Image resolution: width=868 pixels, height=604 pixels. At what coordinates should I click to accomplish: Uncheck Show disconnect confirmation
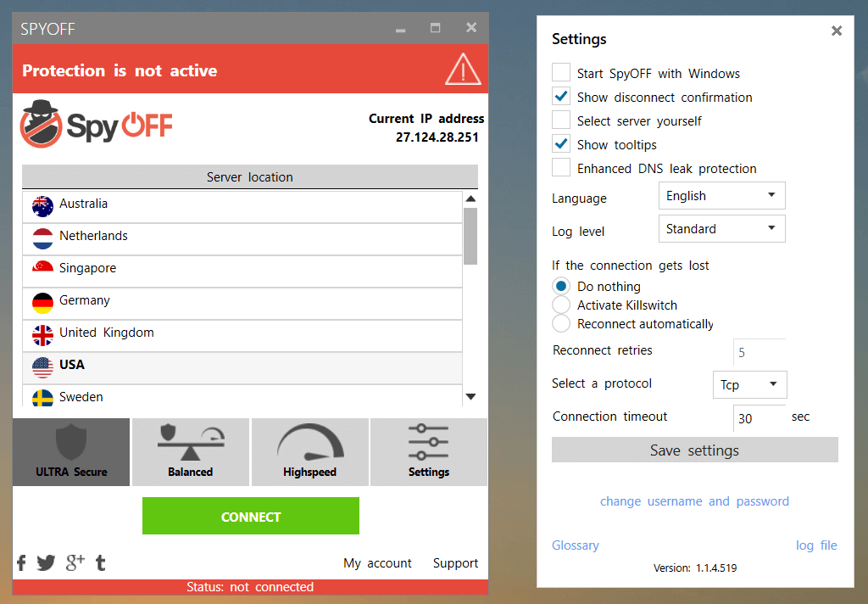(x=561, y=97)
